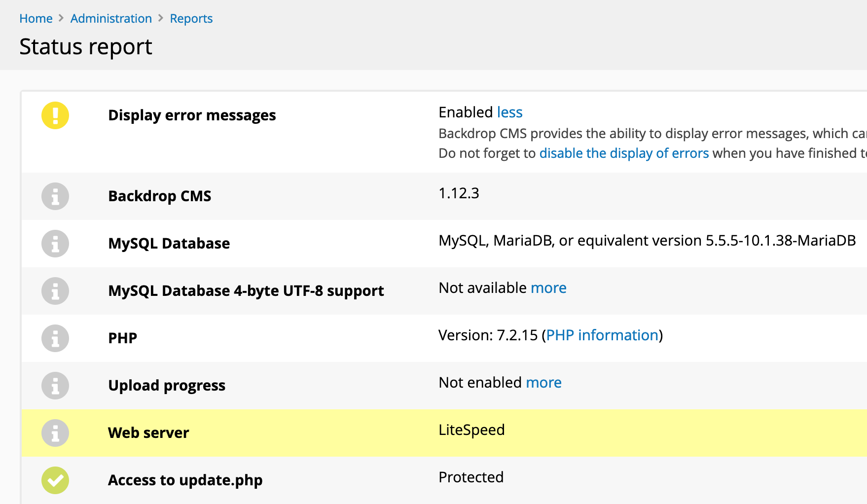Expand "more" for Upload progress
Image resolution: width=867 pixels, height=504 pixels.
543,383
